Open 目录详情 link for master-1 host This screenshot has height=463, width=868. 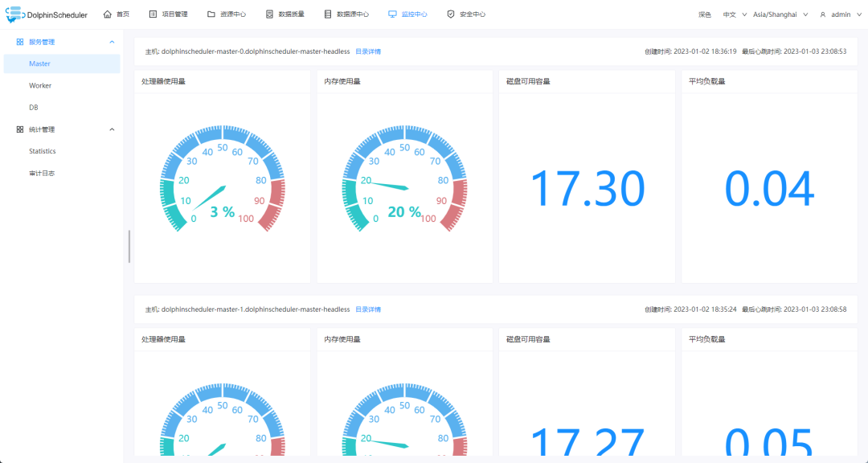coord(368,309)
